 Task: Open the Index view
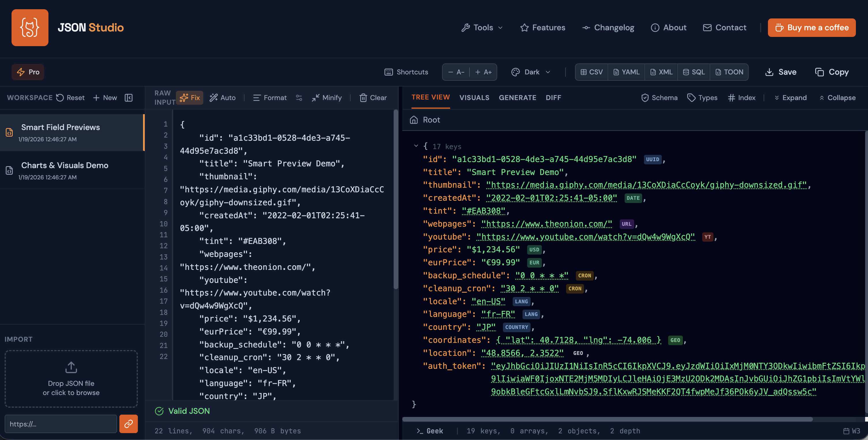coord(742,98)
